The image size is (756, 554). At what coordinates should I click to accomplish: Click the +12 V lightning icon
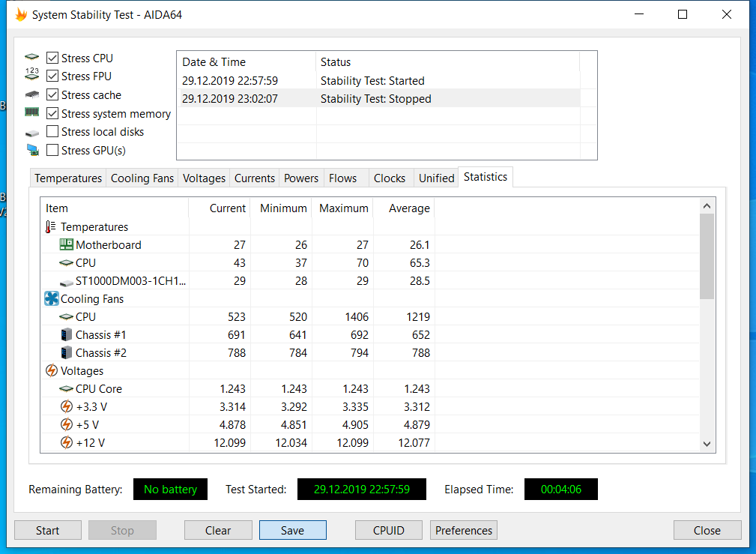click(67, 442)
